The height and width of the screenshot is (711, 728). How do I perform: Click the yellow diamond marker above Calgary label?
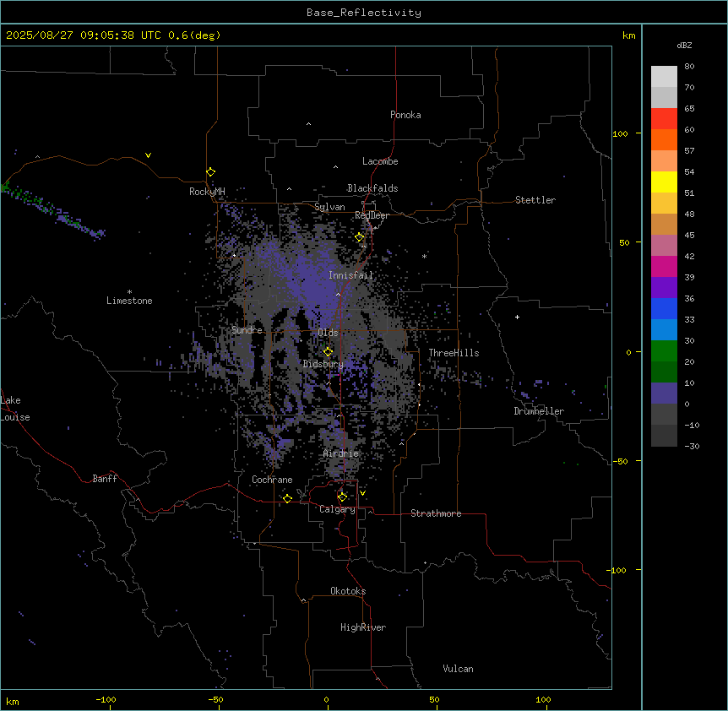click(x=342, y=497)
